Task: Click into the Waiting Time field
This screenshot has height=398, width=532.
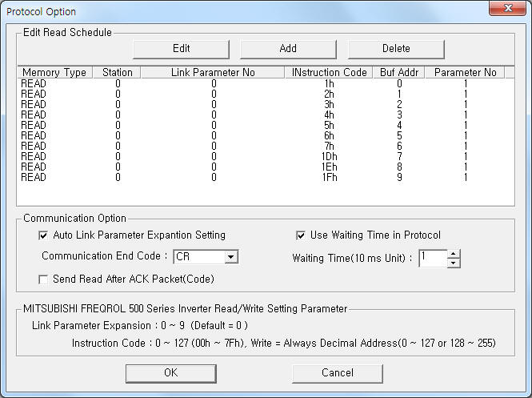Action: click(x=433, y=259)
